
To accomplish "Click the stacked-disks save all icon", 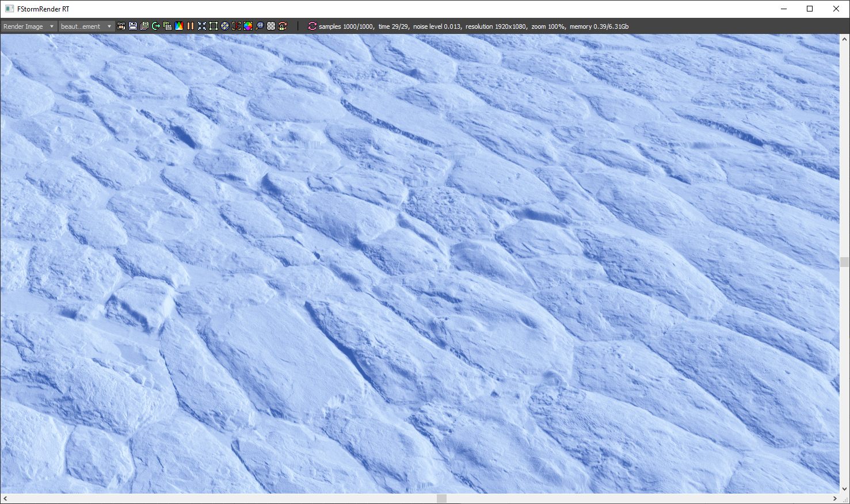I will [x=144, y=26].
